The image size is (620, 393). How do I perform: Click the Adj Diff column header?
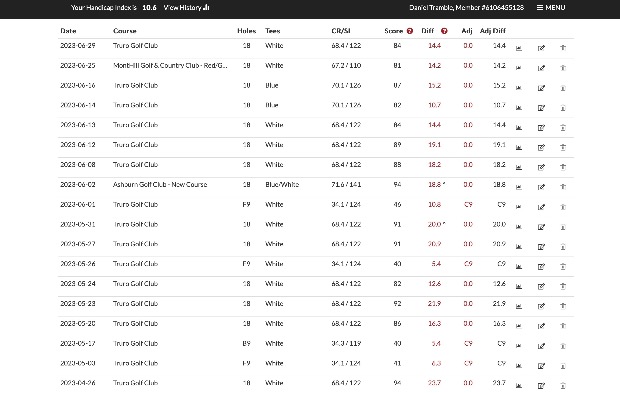point(493,31)
